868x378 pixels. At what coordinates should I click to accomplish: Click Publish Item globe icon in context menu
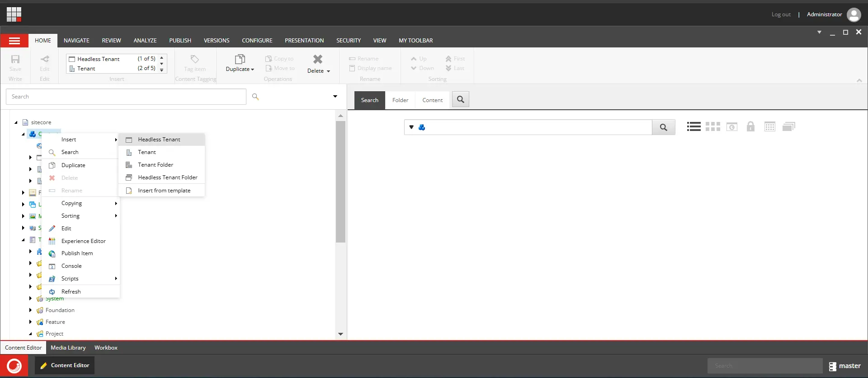tap(52, 254)
